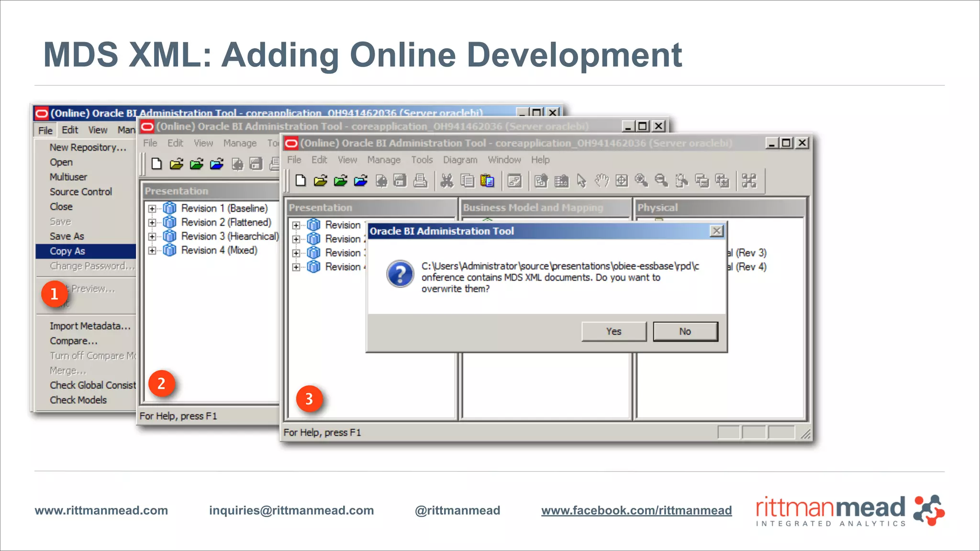The image size is (980, 551).
Task: Click Yes to overwrite MDS XML documents
Action: pos(613,331)
